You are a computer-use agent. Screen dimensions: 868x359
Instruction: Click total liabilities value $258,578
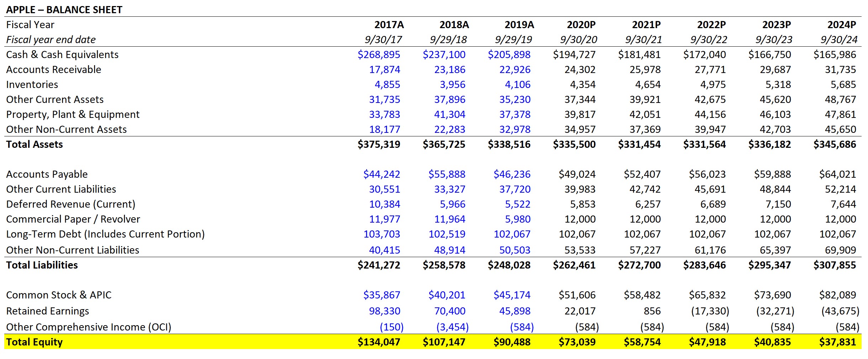444,265
